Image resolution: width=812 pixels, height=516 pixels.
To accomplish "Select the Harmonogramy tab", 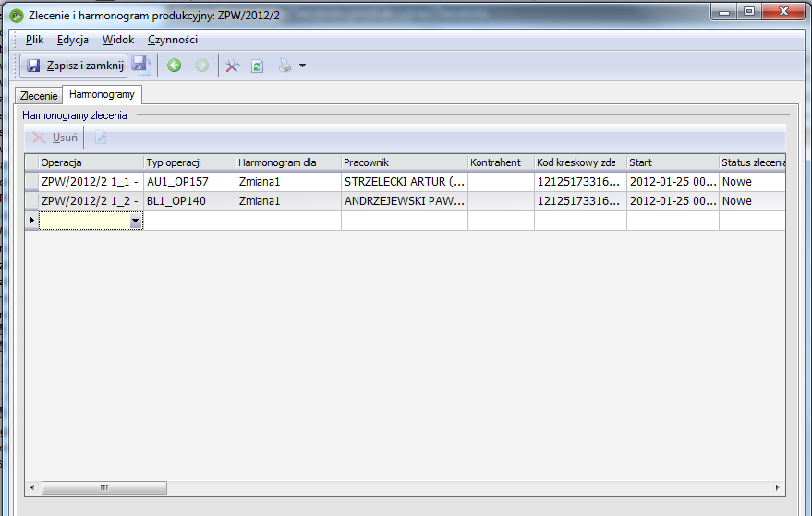I will [x=102, y=94].
